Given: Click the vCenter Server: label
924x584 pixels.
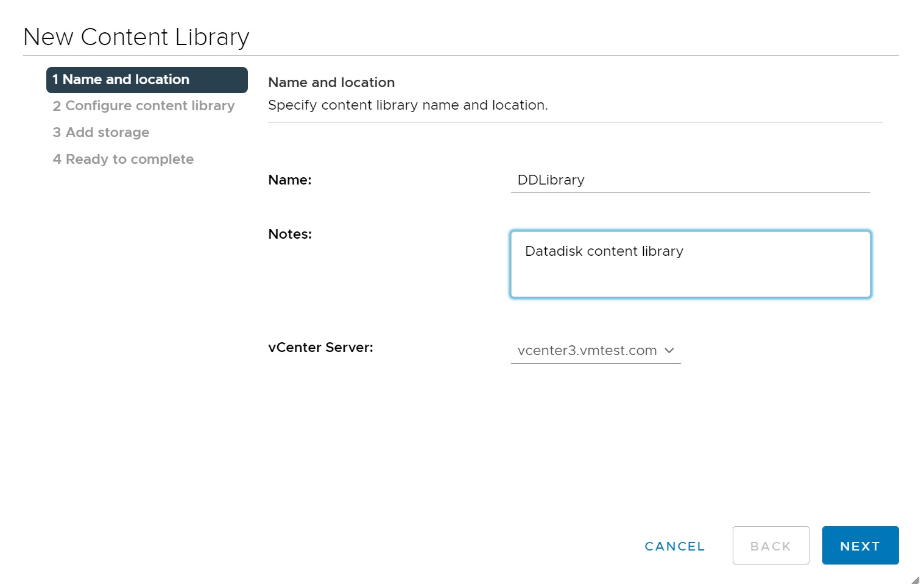Looking at the screenshot, I should pos(320,348).
